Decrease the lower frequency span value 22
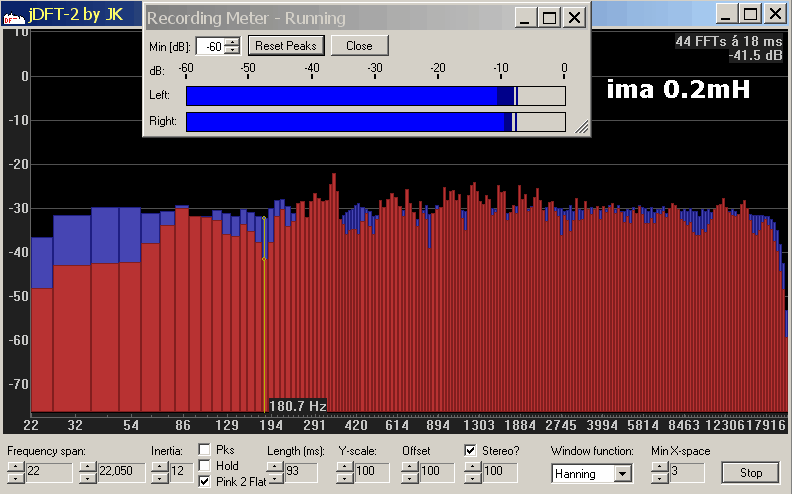The width and height of the screenshot is (811, 496). coord(16,477)
